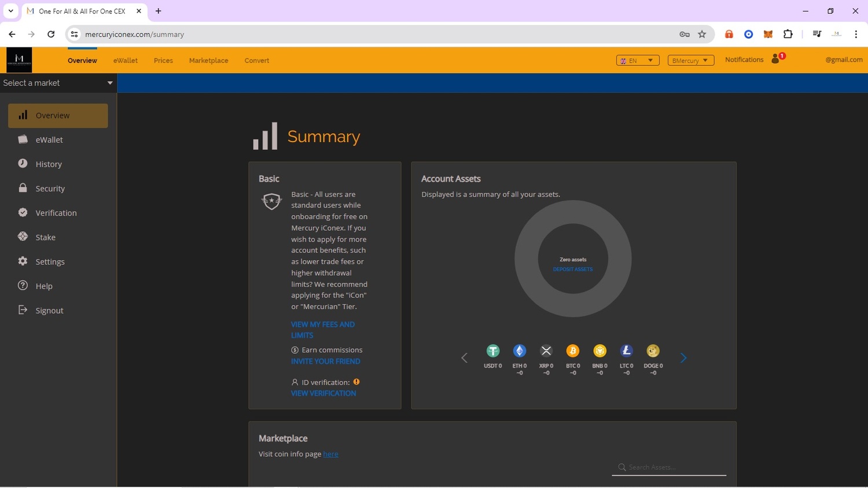
Task: Show previous assets with left arrow
Action: [x=464, y=358]
